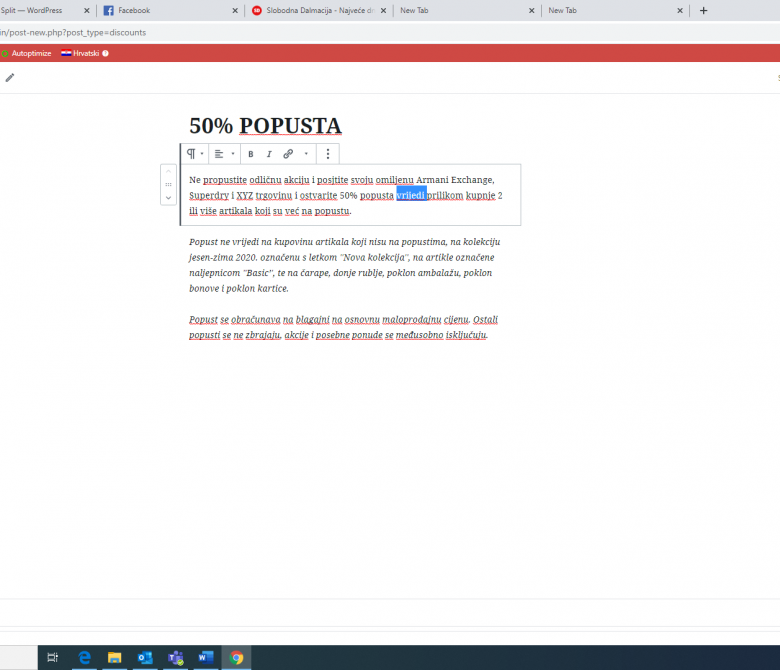Viewport: 780px width, 670px height.
Task: Click the word Superdry in first paragraph
Action: pos(209,195)
